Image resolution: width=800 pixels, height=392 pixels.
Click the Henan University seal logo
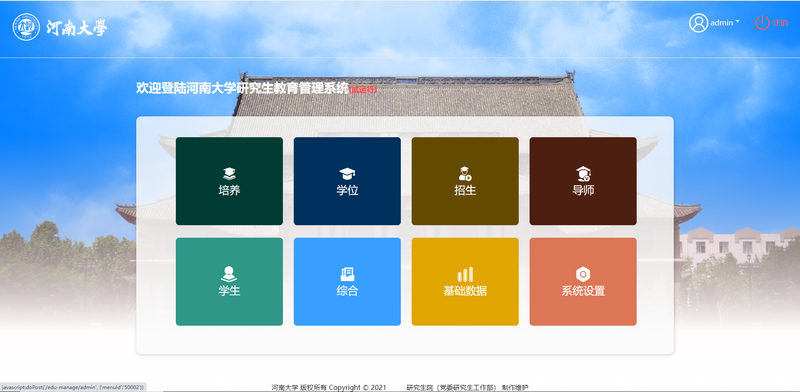[x=26, y=27]
